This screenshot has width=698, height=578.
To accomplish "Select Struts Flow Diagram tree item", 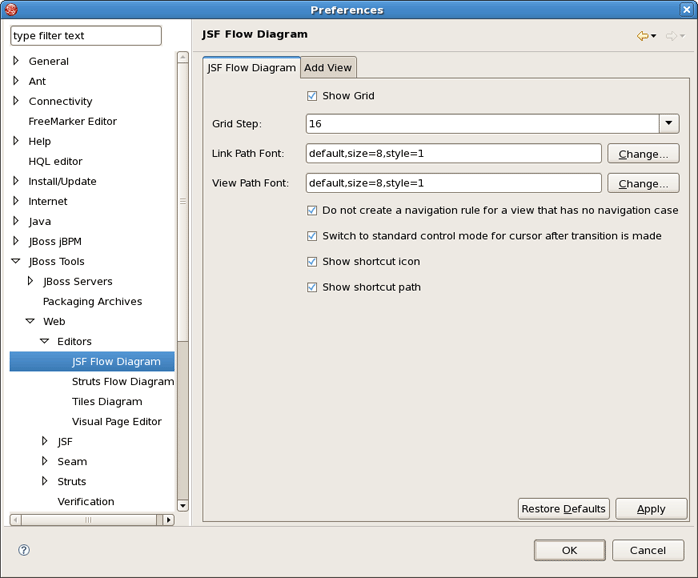I will tap(123, 382).
